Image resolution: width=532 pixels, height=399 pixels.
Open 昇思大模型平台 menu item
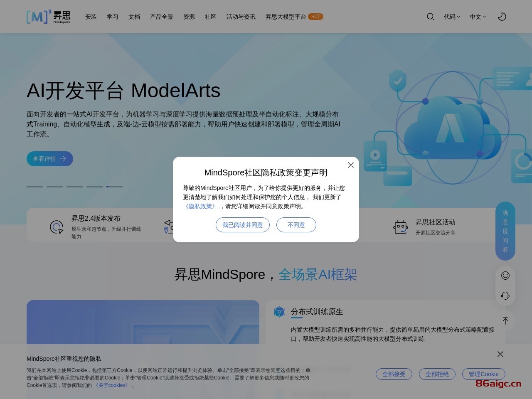tap(286, 17)
